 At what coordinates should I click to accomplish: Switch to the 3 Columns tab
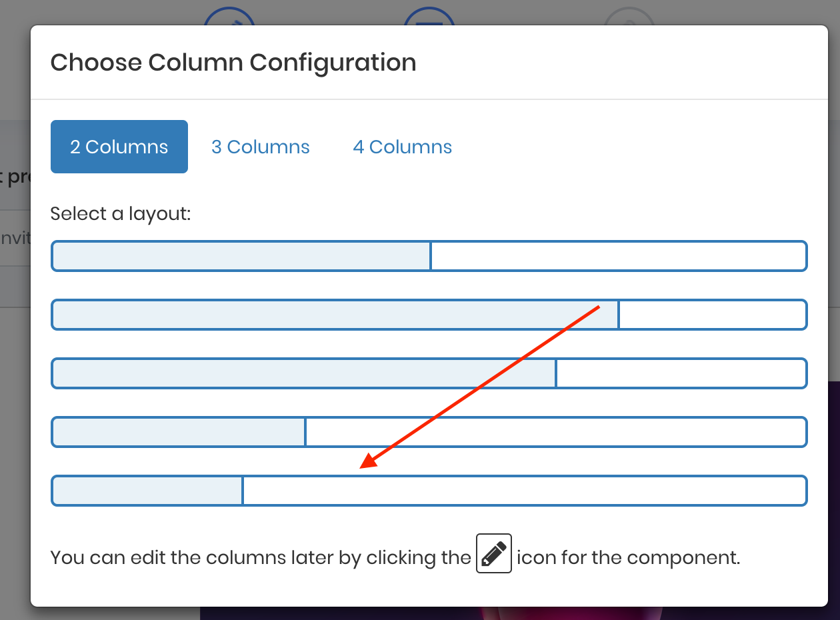pos(261,147)
